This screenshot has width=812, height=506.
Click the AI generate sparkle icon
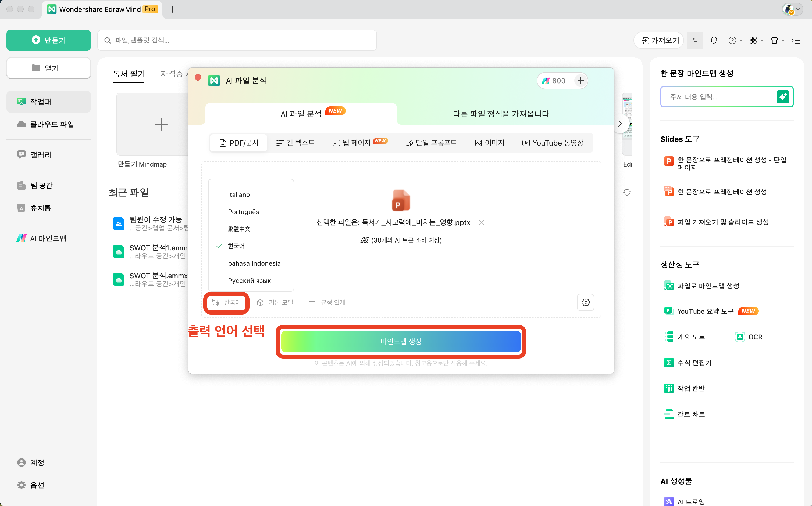[x=783, y=97]
